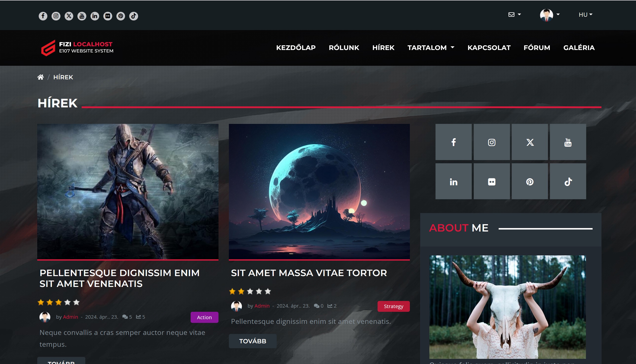Open the large Pinterest sidebar tile
Viewport: 636px width, 364px height.
click(529, 182)
